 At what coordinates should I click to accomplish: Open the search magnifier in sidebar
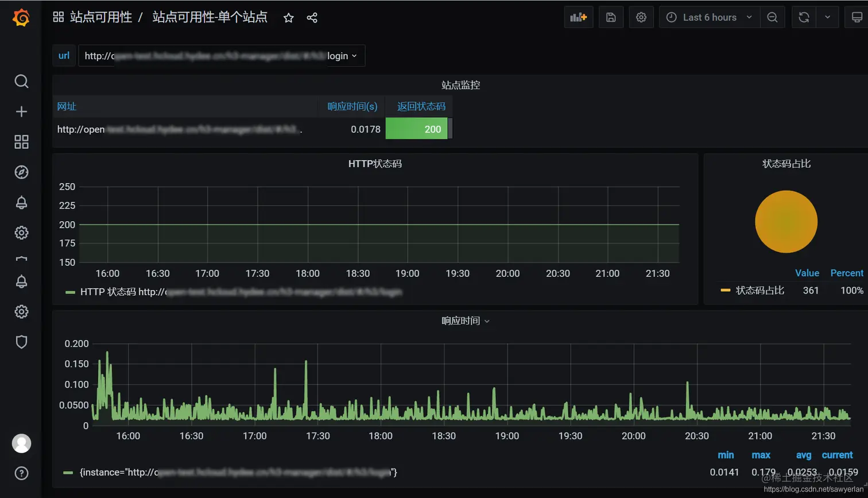pos(21,81)
